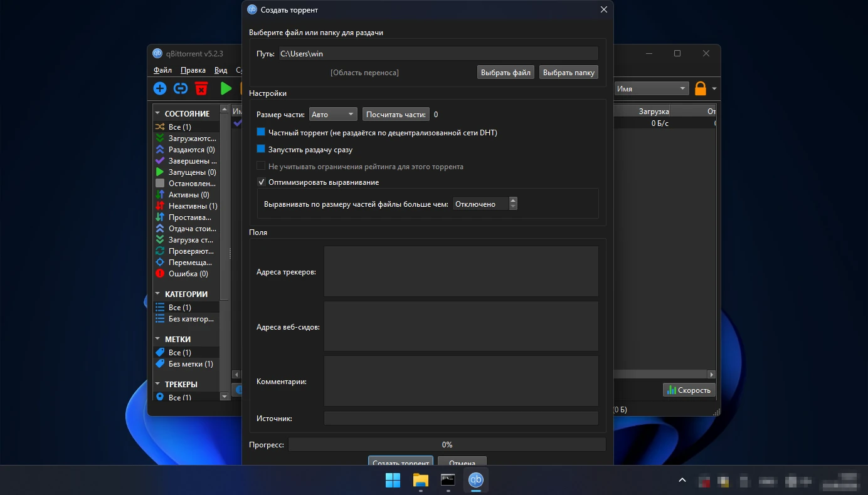The image size is (868, 495).
Task: Select the 'Все (1)' status filter in qBittorrent sidebar
Action: click(x=186, y=127)
